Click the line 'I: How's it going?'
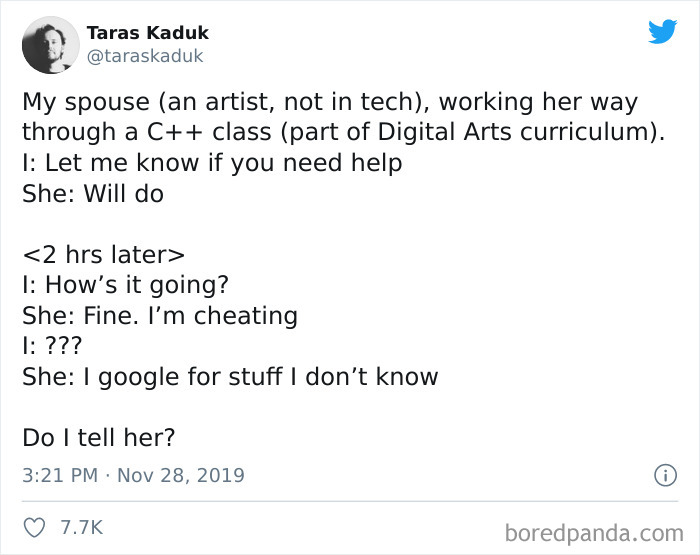This screenshot has height=555, width=700. (x=125, y=285)
